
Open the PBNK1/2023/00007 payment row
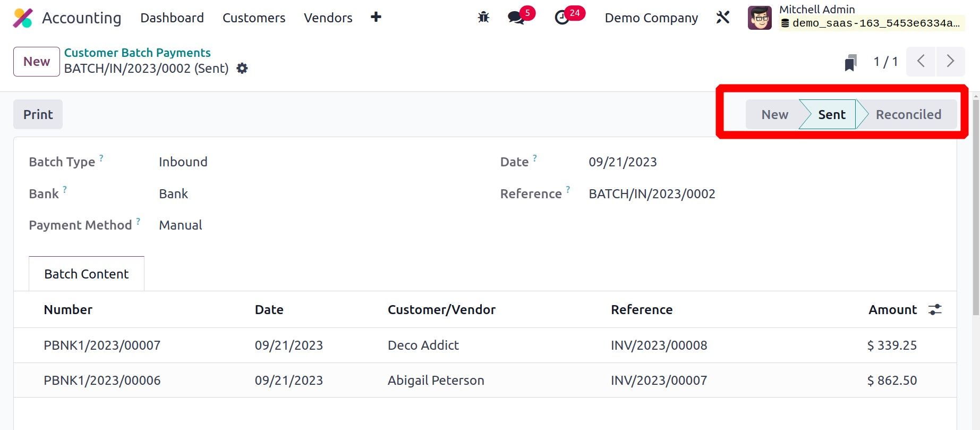click(x=102, y=345)
